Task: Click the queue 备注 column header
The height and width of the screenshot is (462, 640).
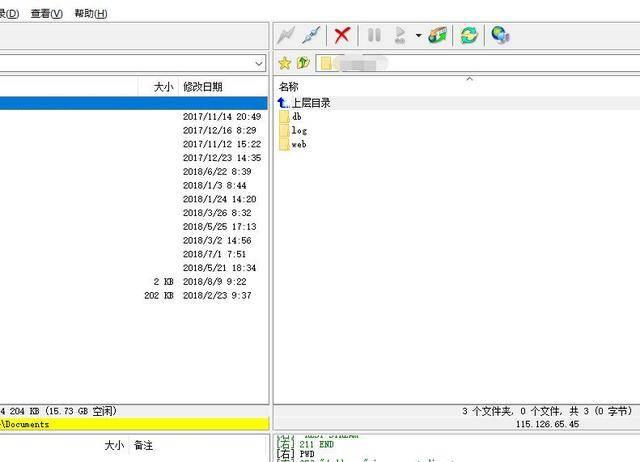Action: [144, 445]
